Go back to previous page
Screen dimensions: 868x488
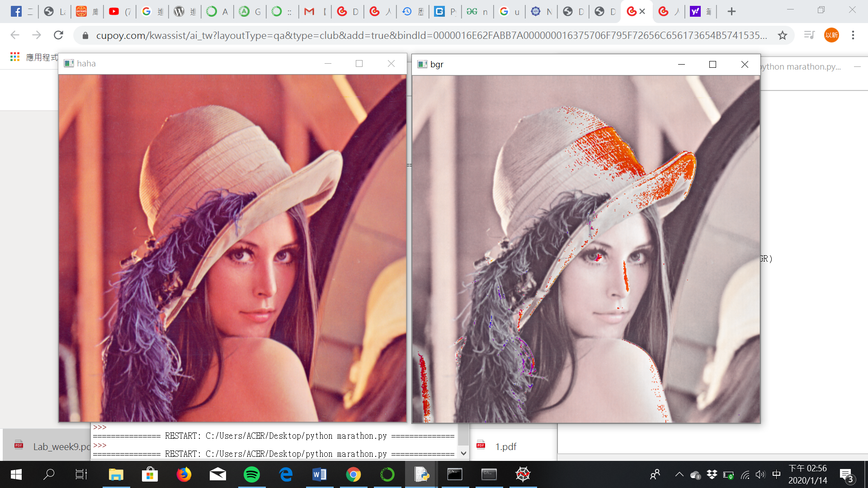(15, 35)
